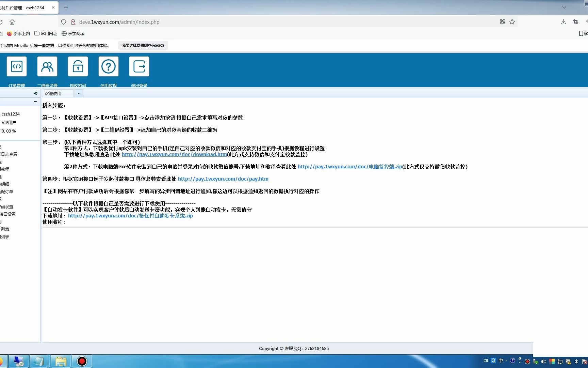Click the Action Center flag tray icon
This screenshot has width=588, height=368.
pyautogui.click(x=585, y=362)
